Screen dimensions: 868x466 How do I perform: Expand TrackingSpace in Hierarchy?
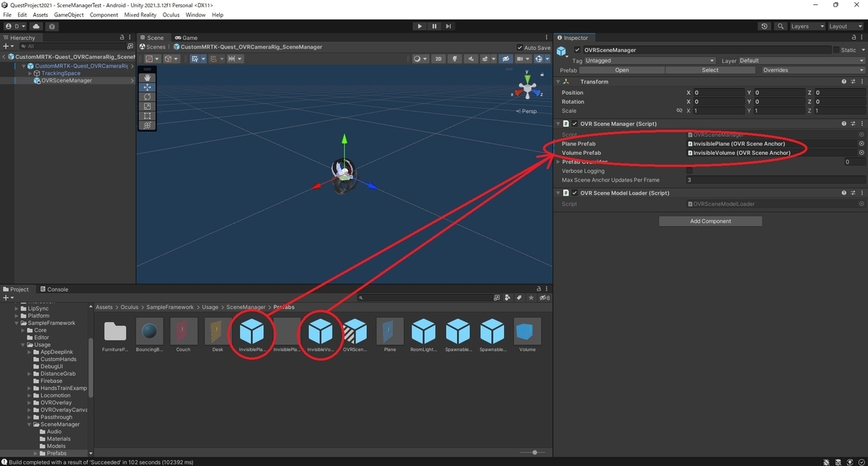[30, 73]
